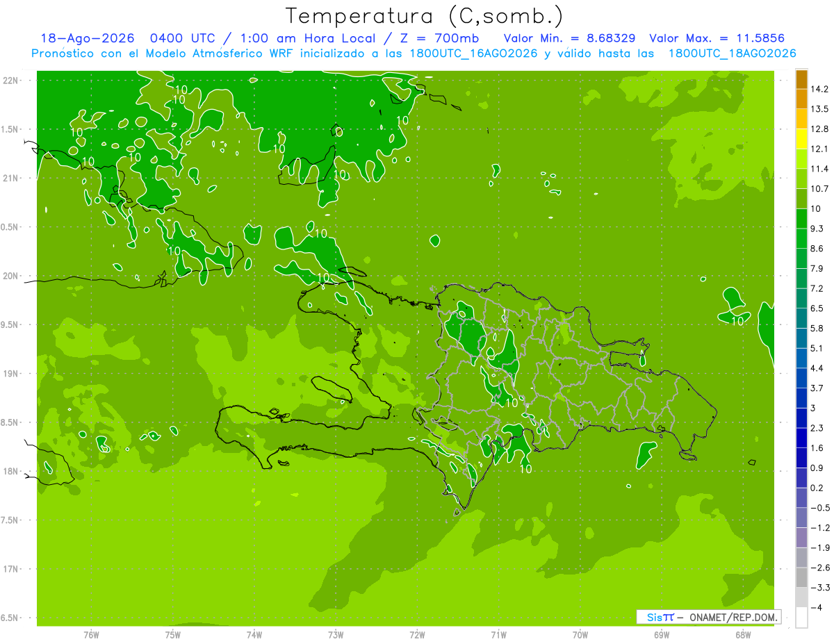This screenshot has width=834, height=644.
Task: Pick the yellow swatch between 12.1 and 12.8
Action: (x=801, y=139)
